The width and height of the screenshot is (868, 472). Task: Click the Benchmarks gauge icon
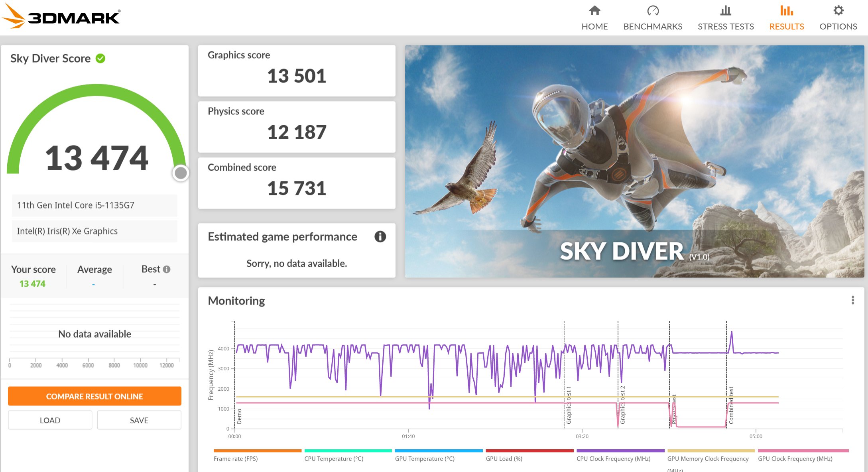(x=653, y=10)
